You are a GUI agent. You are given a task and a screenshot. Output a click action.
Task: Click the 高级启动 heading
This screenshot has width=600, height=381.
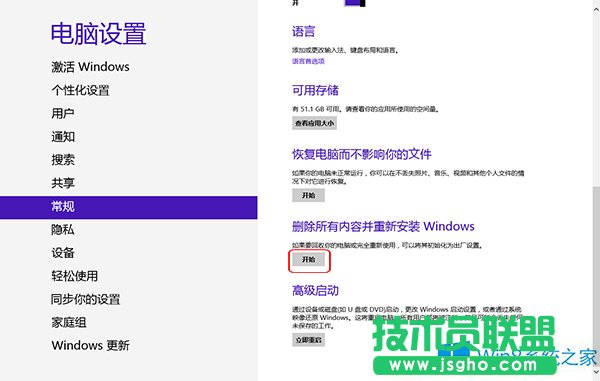pos(315,291)
